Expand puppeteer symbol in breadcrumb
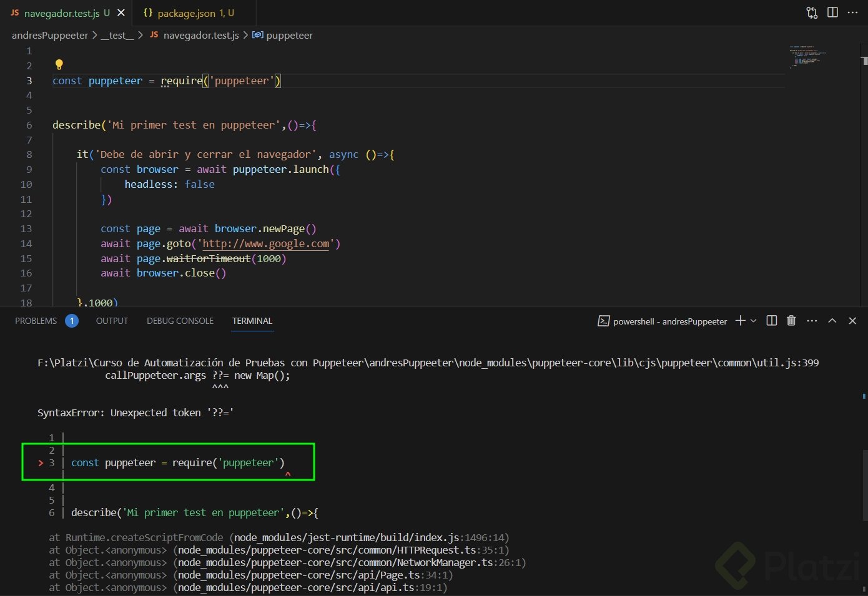 (289, 36)
